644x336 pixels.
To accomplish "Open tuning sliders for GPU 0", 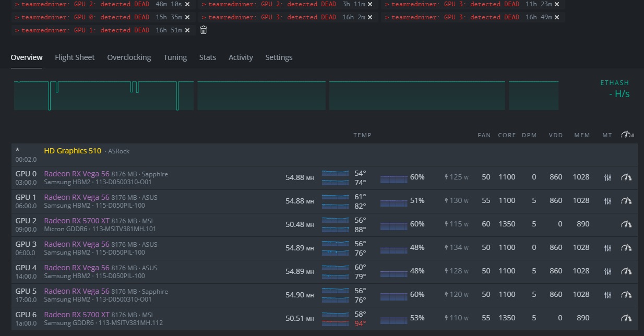I will (x=607, y=177).
